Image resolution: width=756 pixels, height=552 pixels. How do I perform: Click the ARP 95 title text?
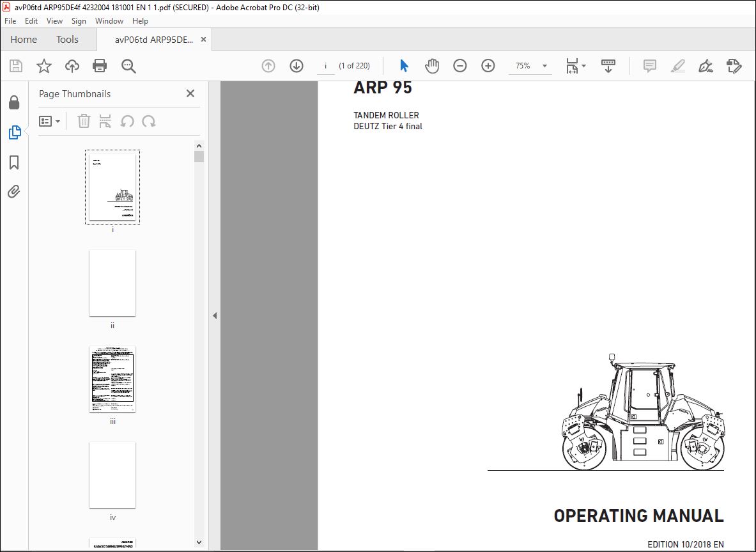click(x=383, y=88)
